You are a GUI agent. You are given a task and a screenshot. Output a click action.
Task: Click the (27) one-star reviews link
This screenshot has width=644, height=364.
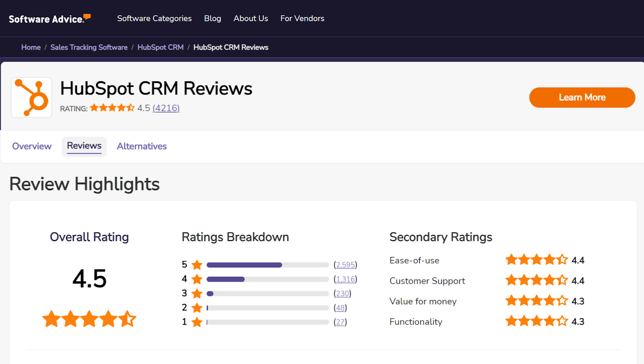coord(340,322)
